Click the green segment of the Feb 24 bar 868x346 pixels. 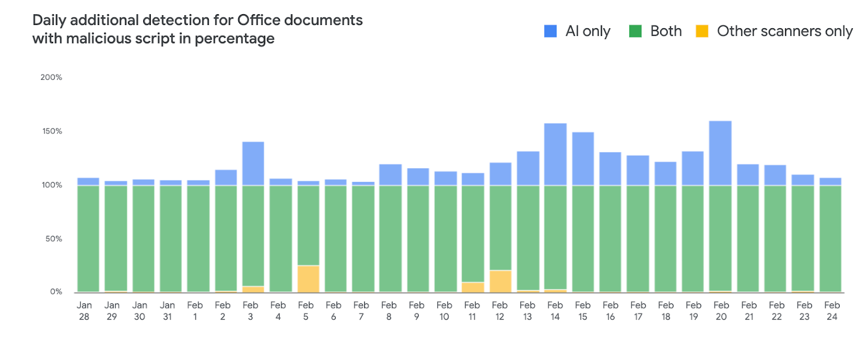click(830, 239)
